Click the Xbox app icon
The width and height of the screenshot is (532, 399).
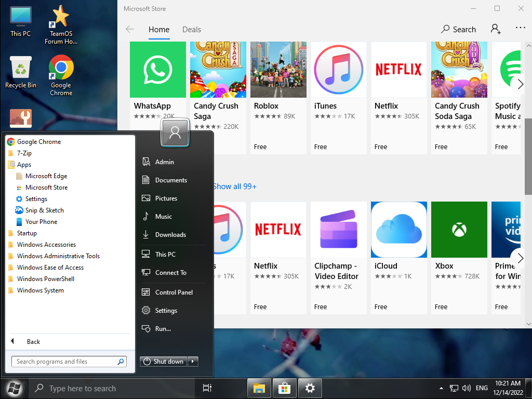point(459,230)
